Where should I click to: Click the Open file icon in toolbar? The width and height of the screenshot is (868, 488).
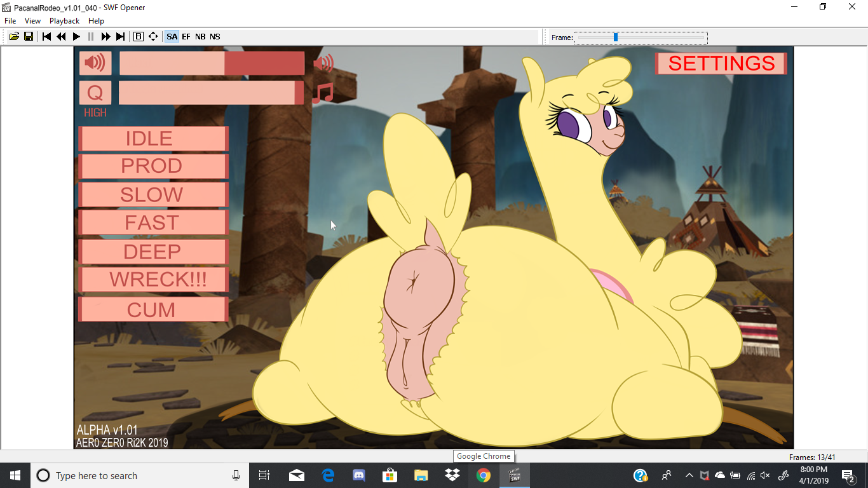[x=14, y=37]
